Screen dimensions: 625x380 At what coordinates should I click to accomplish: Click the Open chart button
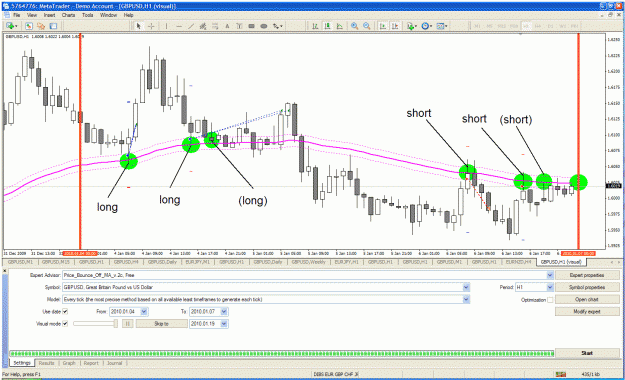point(587,299)
